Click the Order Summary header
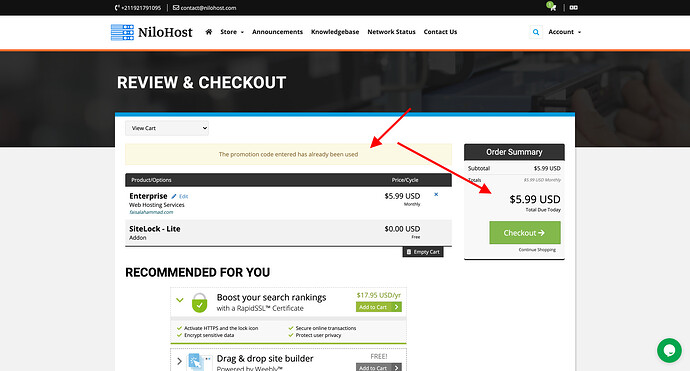This screenshot has width=690, height=371. pos(514,152)
